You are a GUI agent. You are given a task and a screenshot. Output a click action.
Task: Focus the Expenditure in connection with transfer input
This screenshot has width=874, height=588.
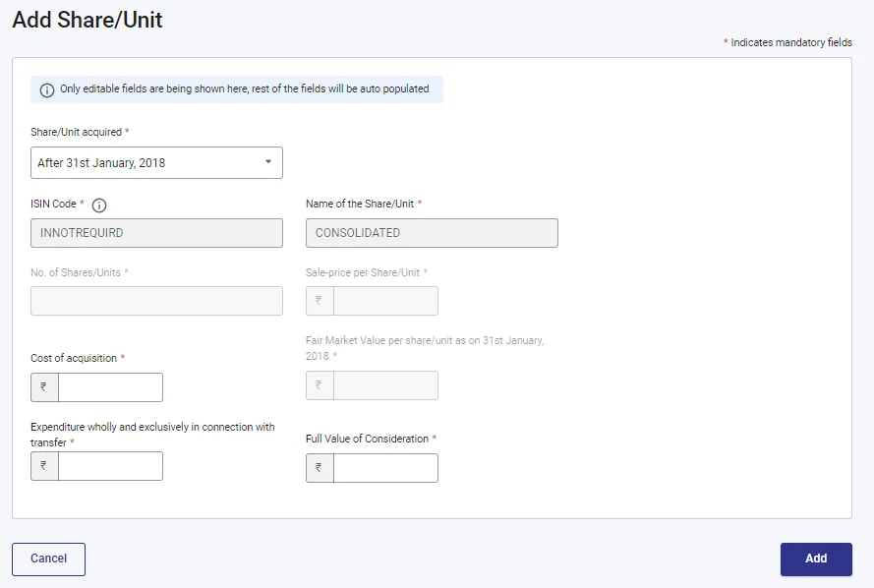(110, 466)
